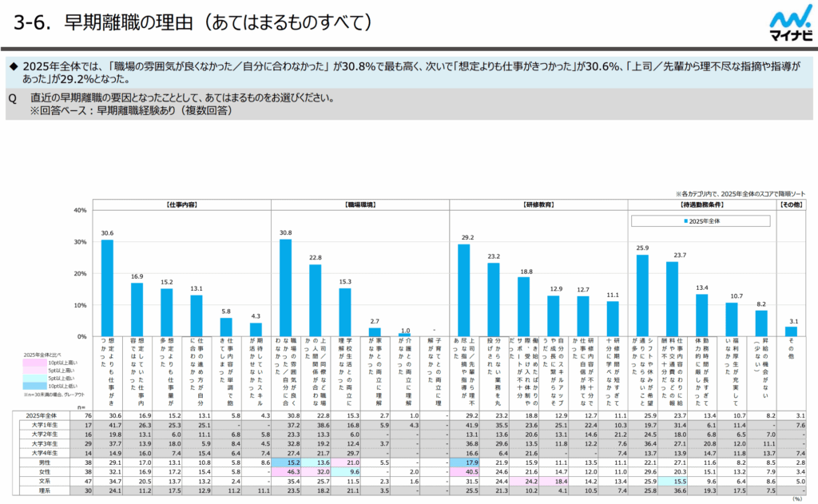Click the 25.9 bar under 待遇勤務条件
This screenshot has width=818, height=504.
[x=641, y=296]
